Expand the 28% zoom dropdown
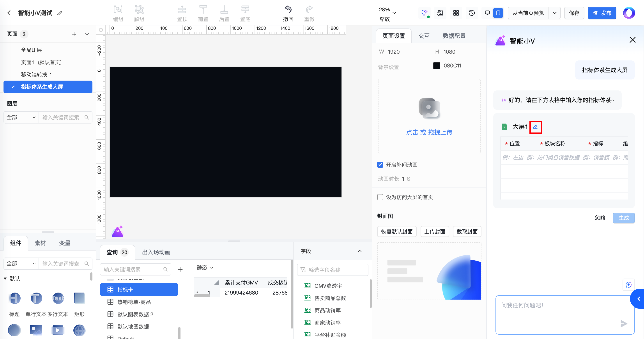 coord(394,13)
